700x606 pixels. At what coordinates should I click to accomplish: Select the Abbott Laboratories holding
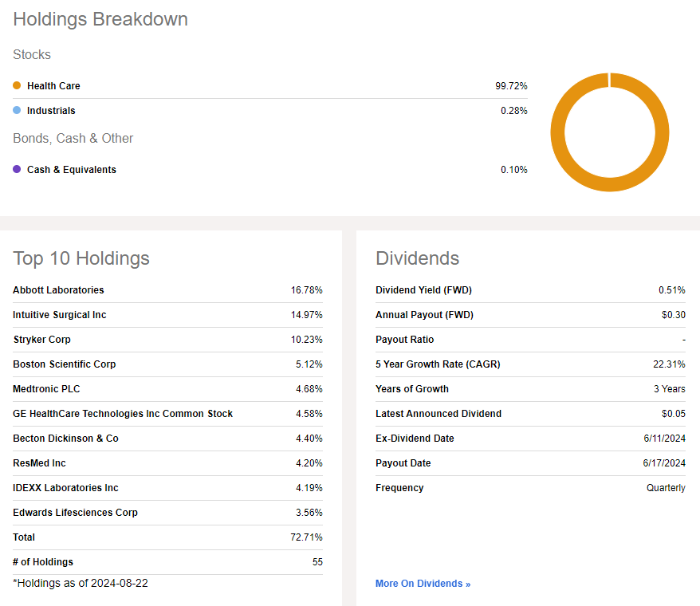[58, 290]
